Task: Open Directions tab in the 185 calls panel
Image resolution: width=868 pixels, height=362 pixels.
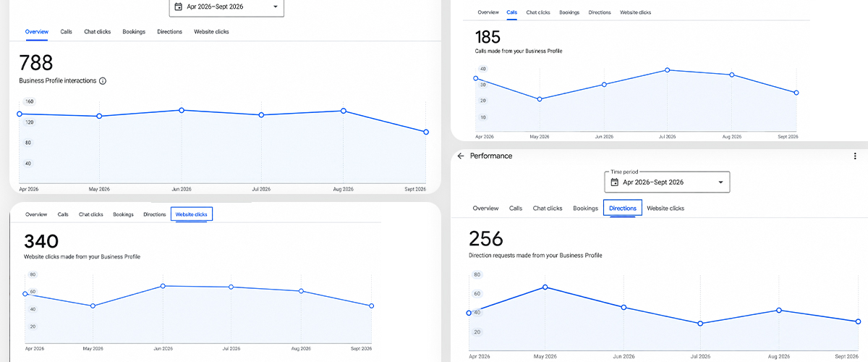Action: 600,12
